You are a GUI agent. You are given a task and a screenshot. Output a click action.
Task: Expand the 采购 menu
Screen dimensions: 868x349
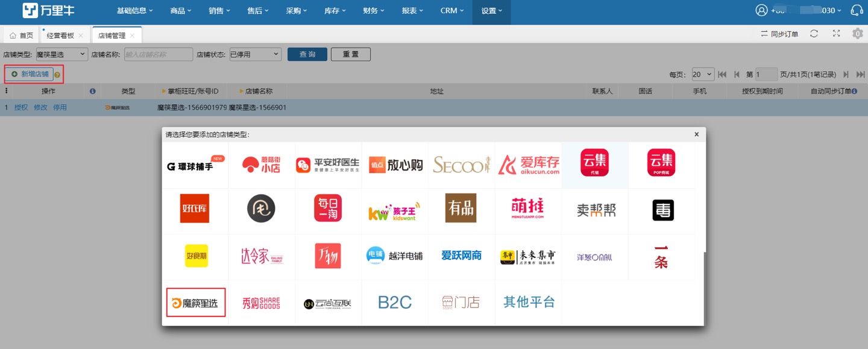pos(297,11)
